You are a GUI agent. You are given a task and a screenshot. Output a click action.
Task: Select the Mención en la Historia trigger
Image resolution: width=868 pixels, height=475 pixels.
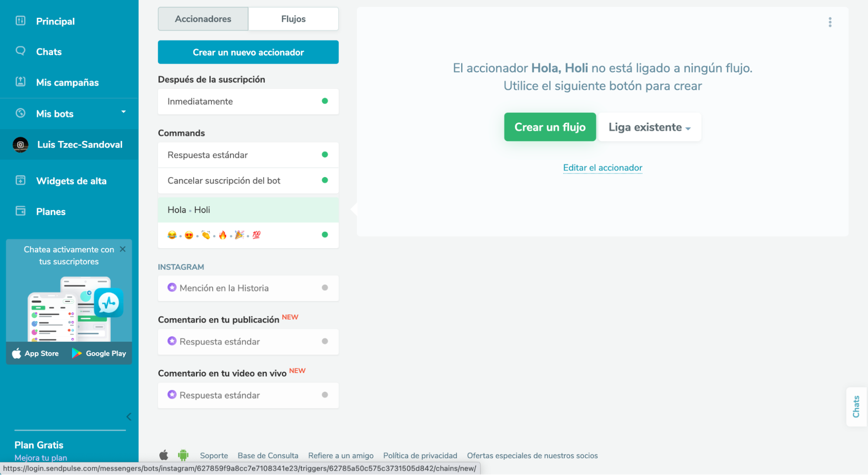point(248,288)
